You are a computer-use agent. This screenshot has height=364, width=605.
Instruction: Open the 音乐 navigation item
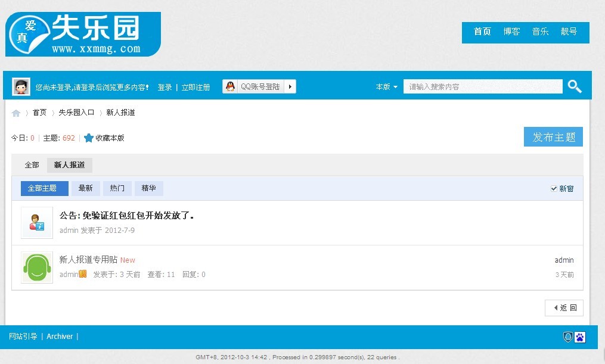[x=540, y=32]
